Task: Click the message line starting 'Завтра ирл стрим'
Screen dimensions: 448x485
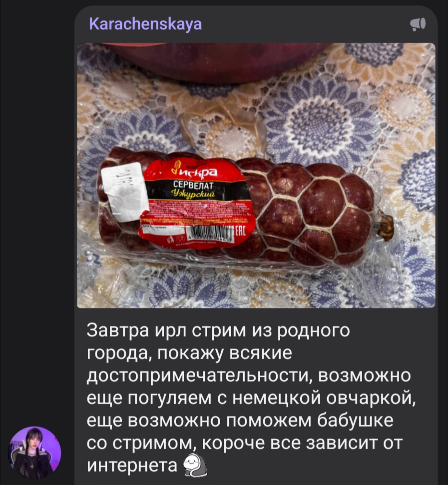Action: coord(218,330)
